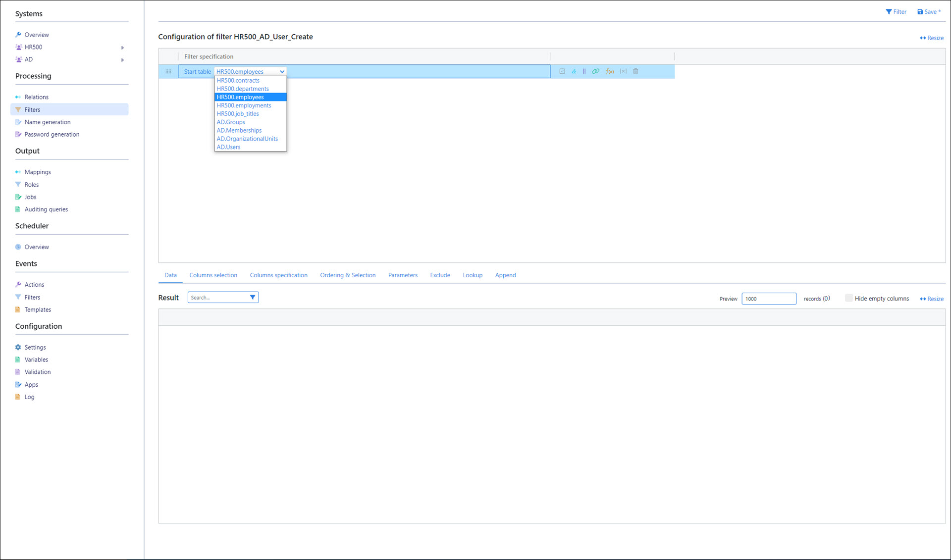Click the |x| icon in filter row

623,71
